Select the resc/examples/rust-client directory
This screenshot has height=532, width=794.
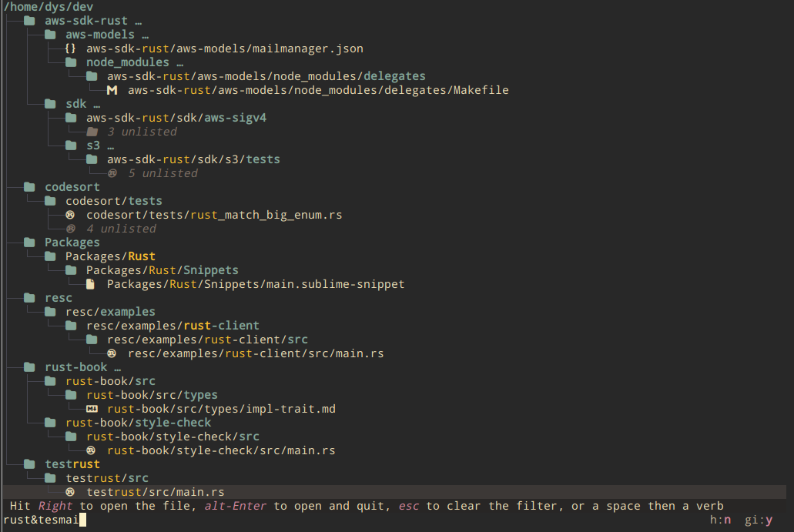173,326
